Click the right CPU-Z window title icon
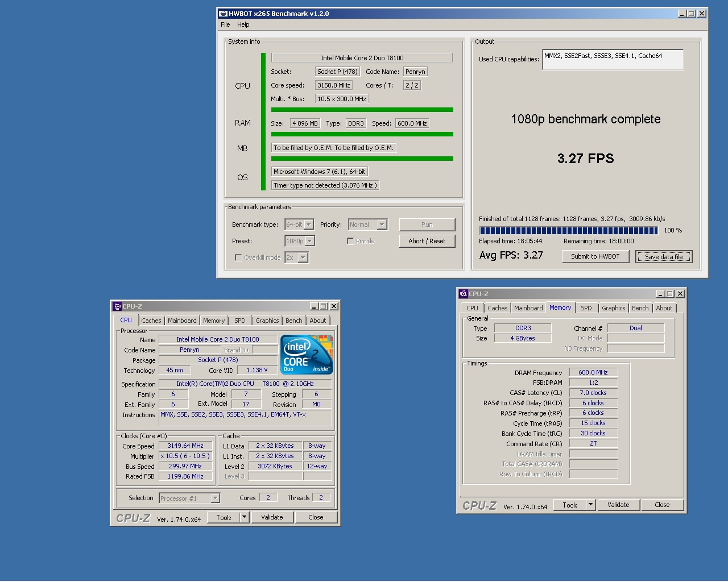 click(463, 294)
